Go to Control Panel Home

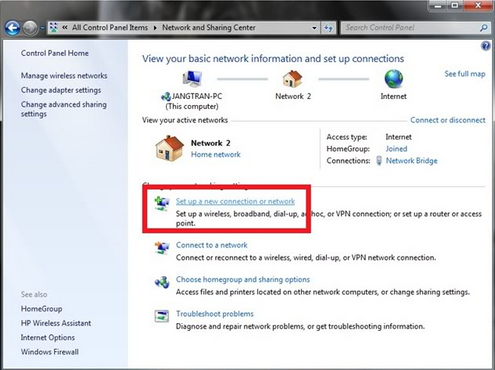55,53
